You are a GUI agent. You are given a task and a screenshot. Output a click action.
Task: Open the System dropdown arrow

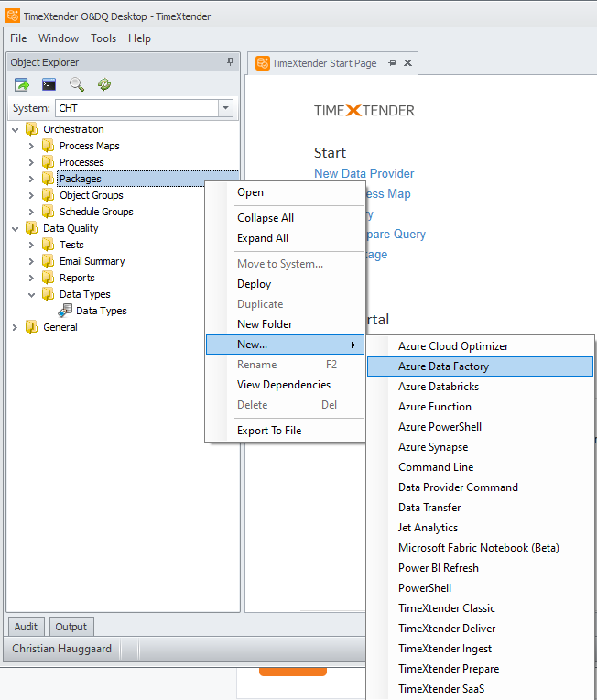pos(225,108)
